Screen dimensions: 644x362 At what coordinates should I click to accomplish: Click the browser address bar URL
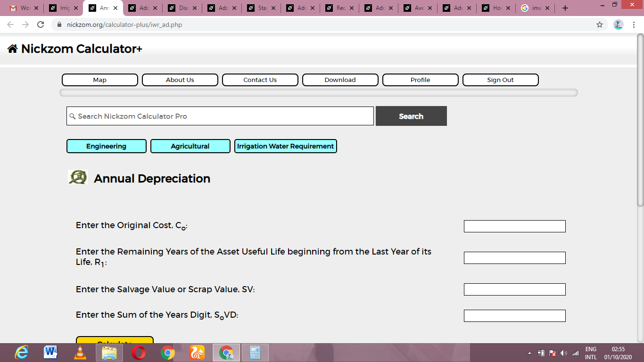124,25
